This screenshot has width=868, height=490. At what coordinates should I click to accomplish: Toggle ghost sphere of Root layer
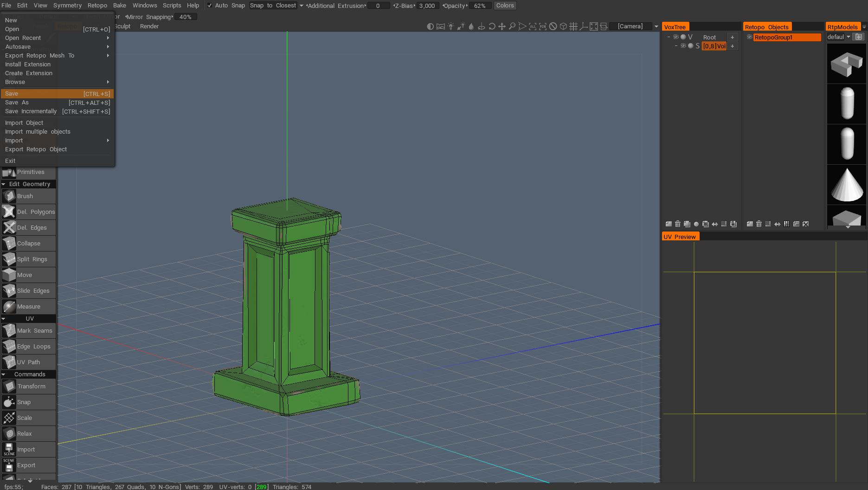pos(683,37)
